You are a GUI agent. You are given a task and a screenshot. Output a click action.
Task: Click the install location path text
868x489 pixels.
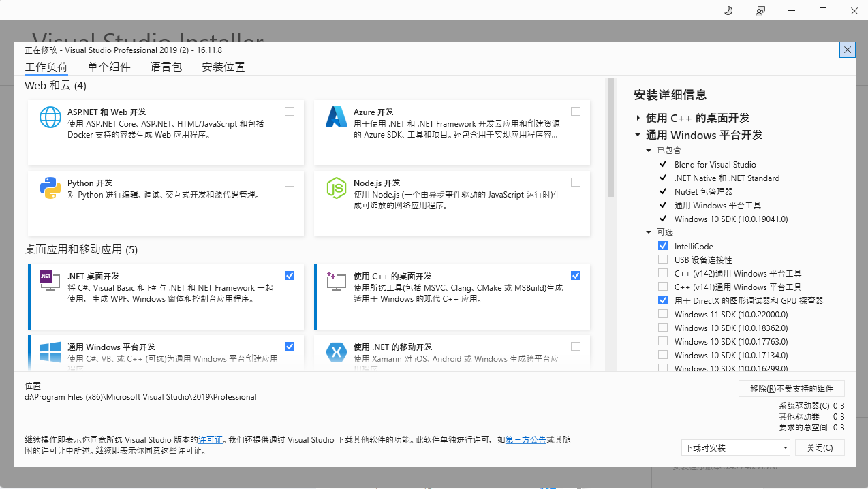point(140,397)
